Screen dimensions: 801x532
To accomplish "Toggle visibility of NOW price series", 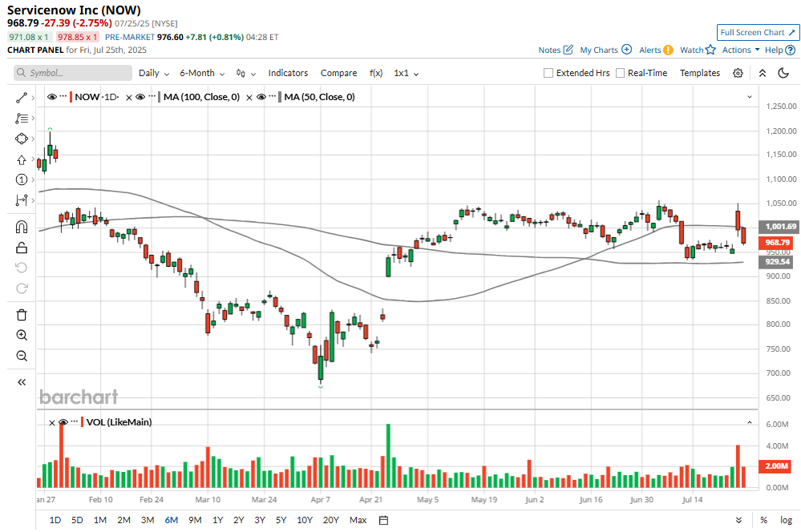I will 51,97.
